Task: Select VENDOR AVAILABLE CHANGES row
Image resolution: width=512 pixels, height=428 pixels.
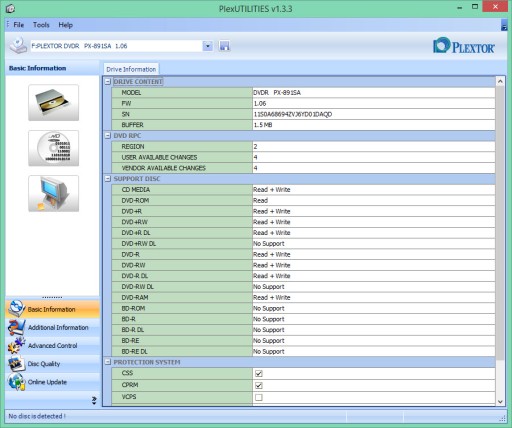Action: click(x=303, y=168)
